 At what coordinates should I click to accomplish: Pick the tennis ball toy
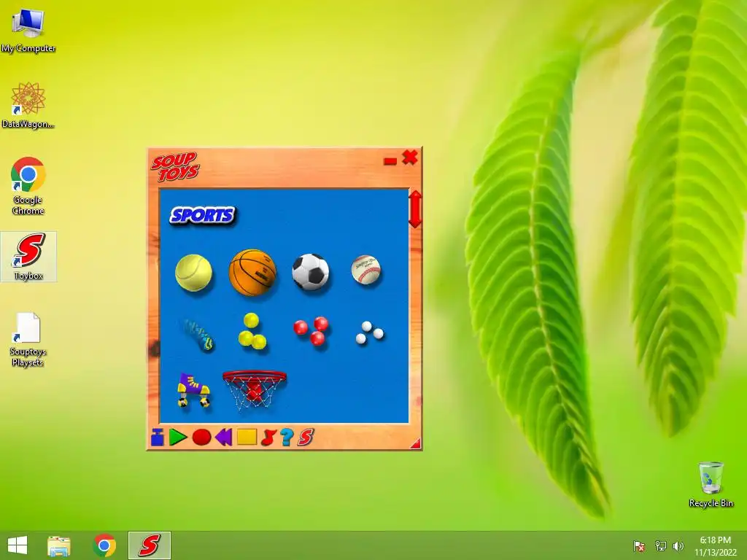193,273
